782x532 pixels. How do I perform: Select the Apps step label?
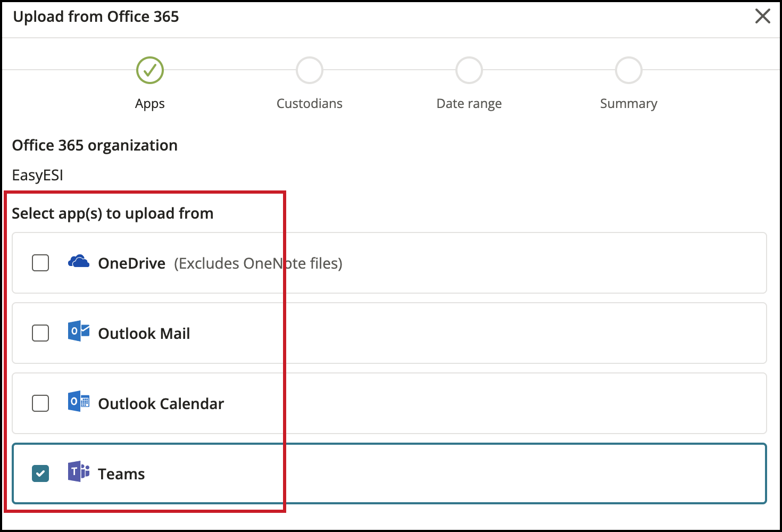click(x=150, y=104)
